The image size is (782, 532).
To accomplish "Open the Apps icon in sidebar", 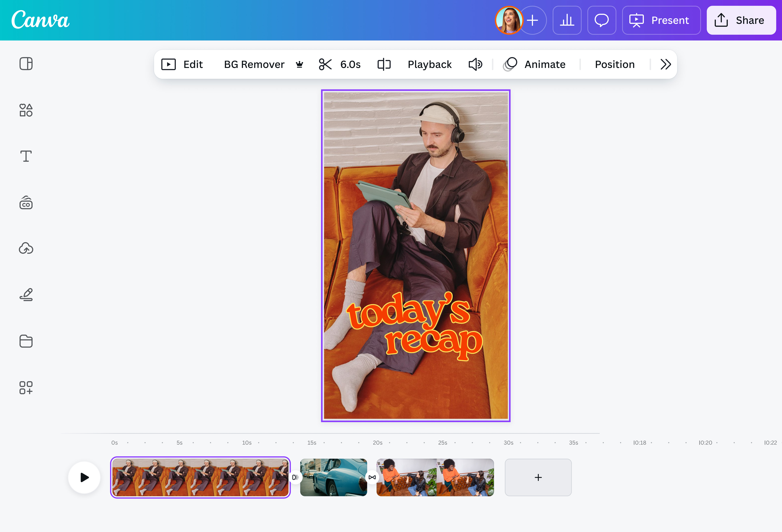I will tap(26, 387).
